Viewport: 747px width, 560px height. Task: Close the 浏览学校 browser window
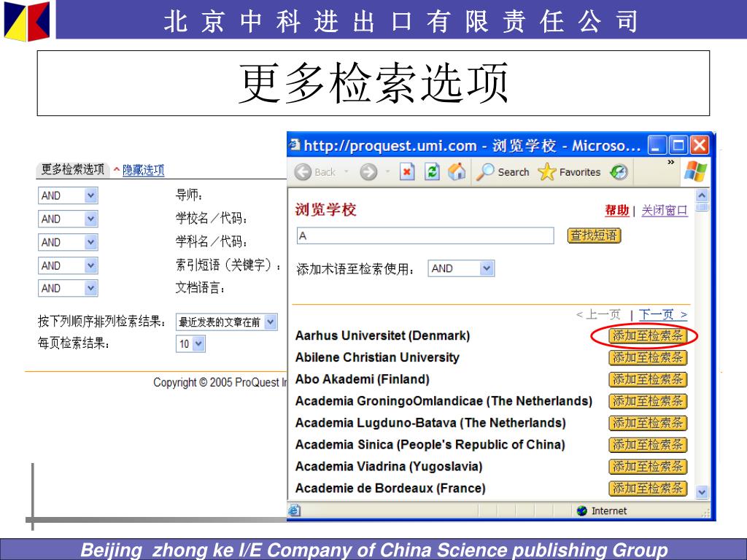(x=700, y=145)
